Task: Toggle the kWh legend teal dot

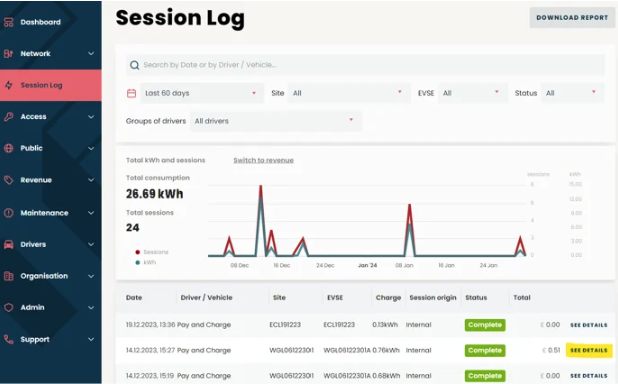Action: pos(138,263)
